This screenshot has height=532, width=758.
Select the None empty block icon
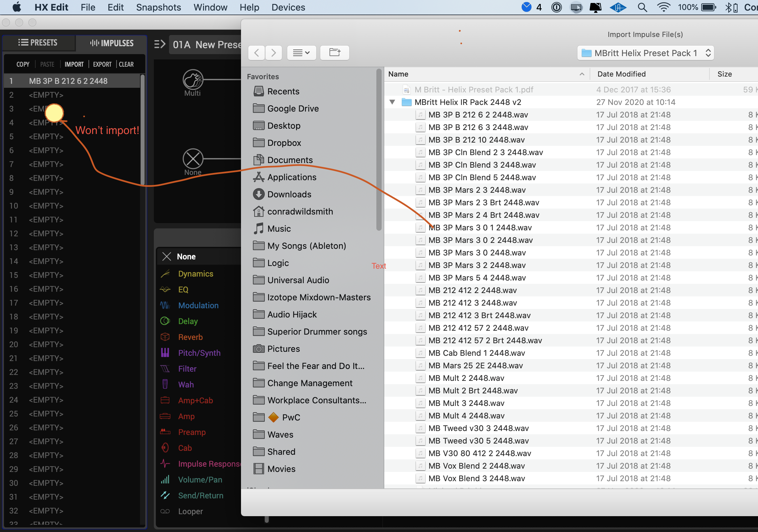(193, 159)
